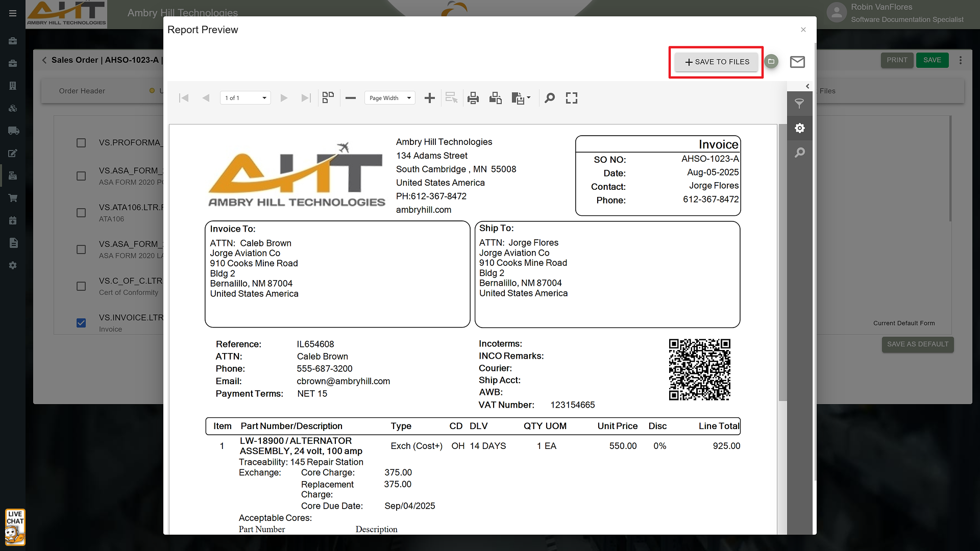
Task: Expand the export format dropdown arrow
Action: tap(528, 97)
